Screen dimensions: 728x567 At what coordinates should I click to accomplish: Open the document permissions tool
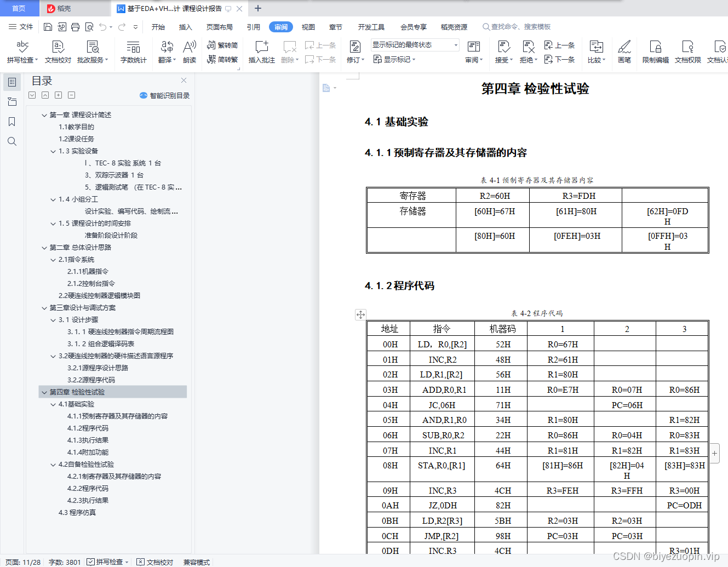[x=688, y=51]
